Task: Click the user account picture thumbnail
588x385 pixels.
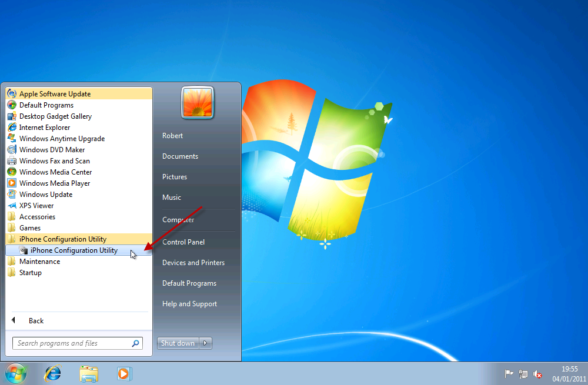Action: point(198,102)
